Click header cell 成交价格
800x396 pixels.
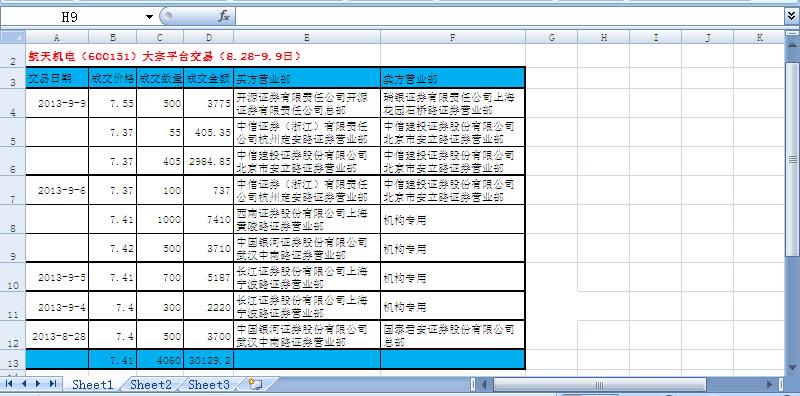click(x=113, y=79)
